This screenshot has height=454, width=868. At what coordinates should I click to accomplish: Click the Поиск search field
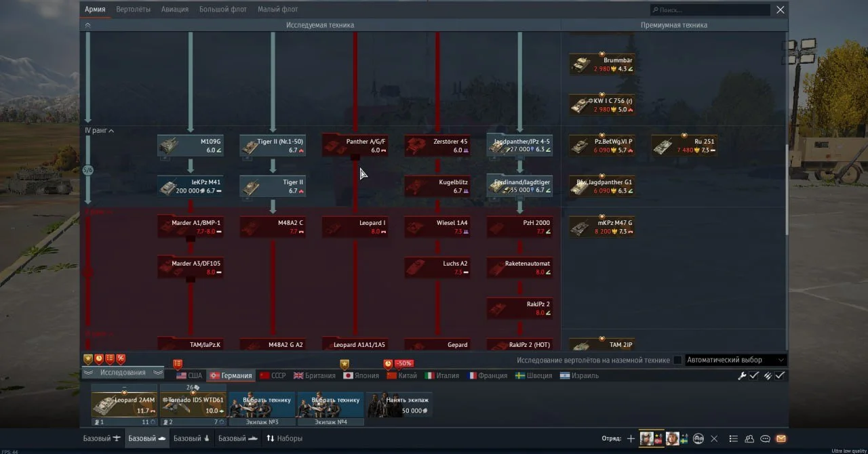(709, 10)
